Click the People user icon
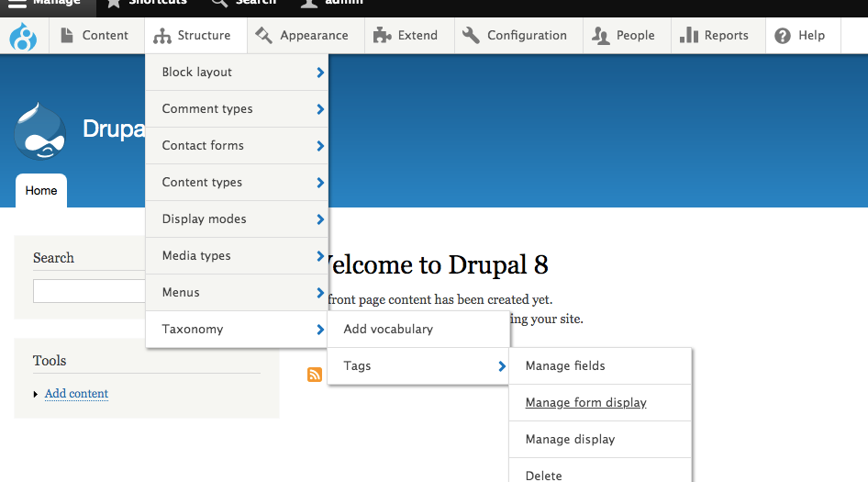This screenshot has width=868, height=482. pos(601,36)
